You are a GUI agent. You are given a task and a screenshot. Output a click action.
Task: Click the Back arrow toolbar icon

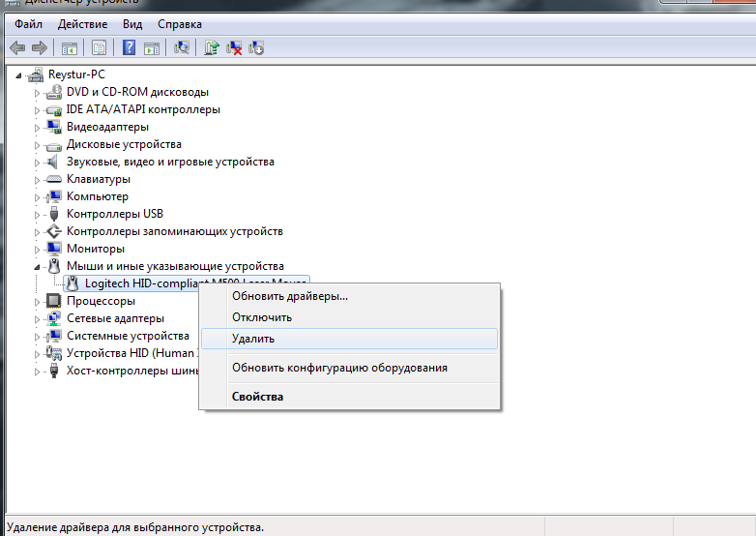17,47
